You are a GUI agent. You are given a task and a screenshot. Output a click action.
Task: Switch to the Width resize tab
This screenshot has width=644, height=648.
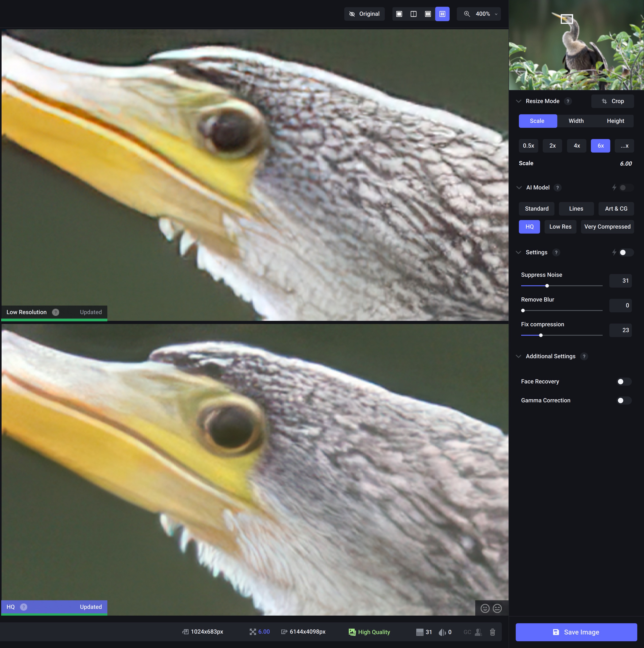(x=576, y=121)
